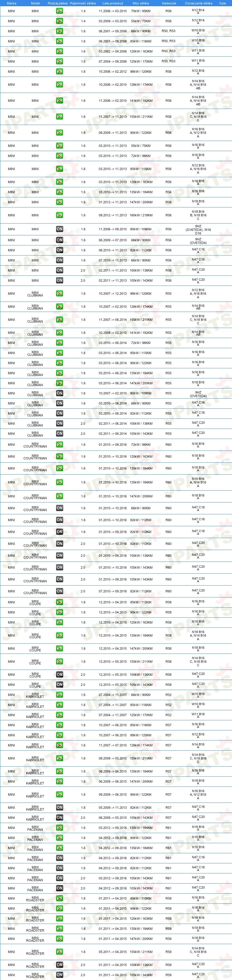This screenshot has height=980, width=232.
Task: Click 'R61' in the Paceman 90kW / 122KM row
Action: [x=169, y=838]
